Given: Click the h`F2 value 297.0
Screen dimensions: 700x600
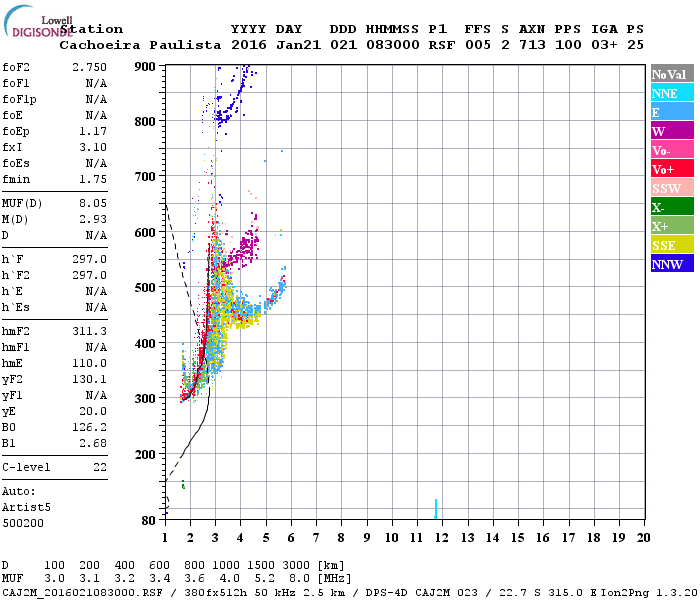Looking at the screenshot, I should click(89, 275).
